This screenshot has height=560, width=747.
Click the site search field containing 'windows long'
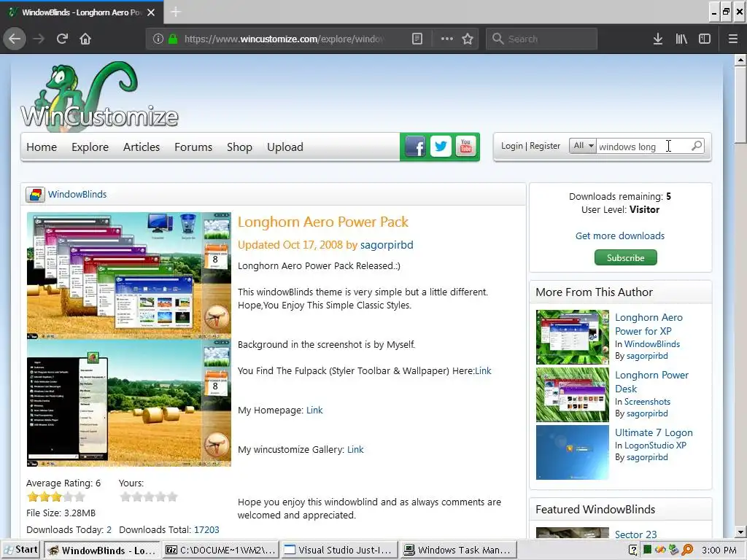click(642, 146)
